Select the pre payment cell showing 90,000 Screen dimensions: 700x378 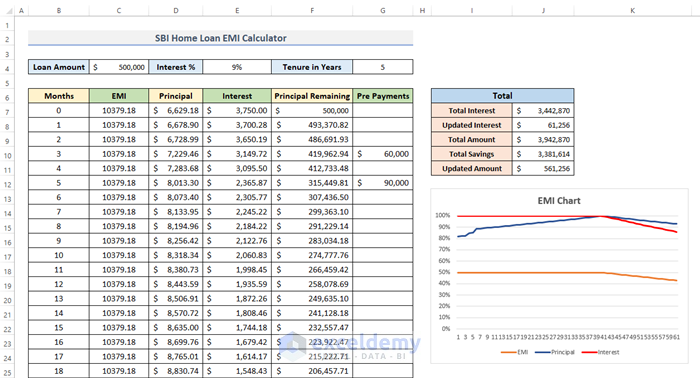click(x=383, y=183)
